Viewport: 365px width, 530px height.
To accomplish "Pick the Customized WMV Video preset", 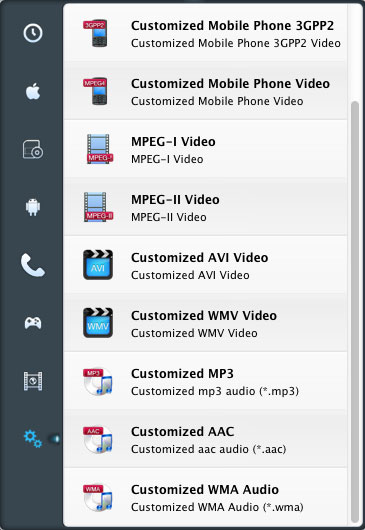I will coord(205,323).
